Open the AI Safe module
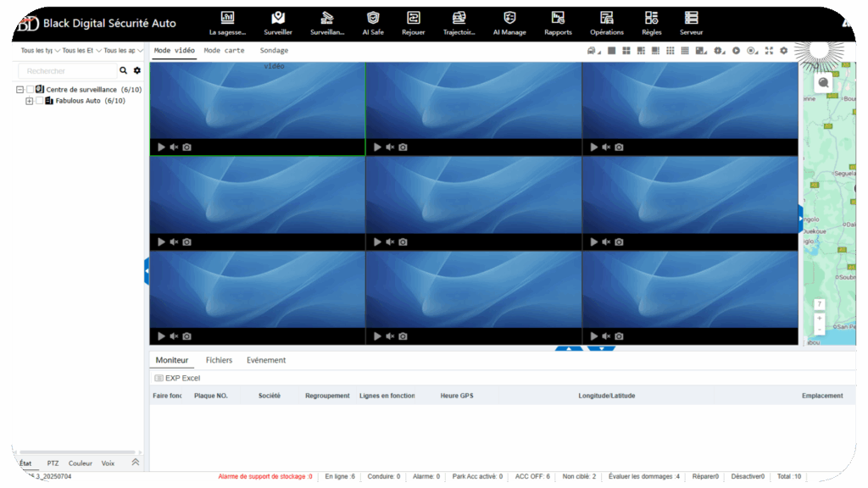868x488 pixels. pyautogui.click(x=372, y=22)
